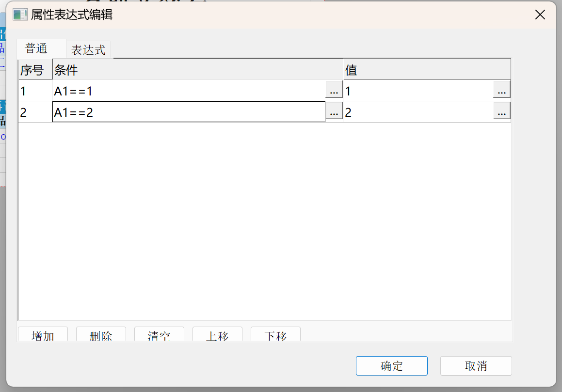The image size is (562, 392).
Task: Click 清空 to clear all rows
Action: pyautogui.click(x=159, y=335)
